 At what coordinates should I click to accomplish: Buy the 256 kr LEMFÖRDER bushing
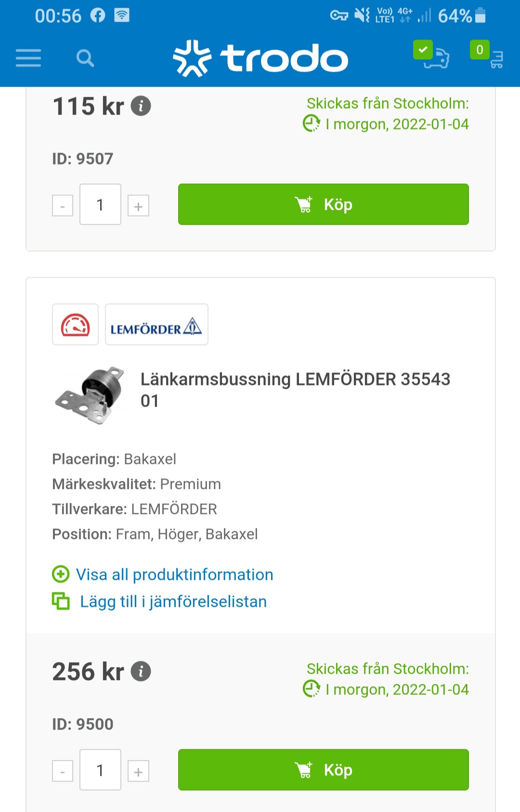pyautogui.click(x=323, y=770)
